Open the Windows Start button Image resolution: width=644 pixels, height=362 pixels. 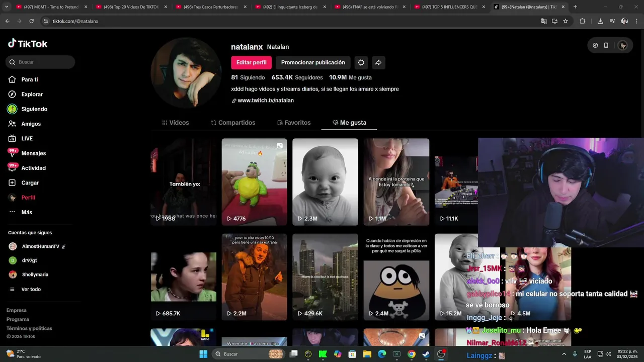pyautogui.click(x=203, y=354)
